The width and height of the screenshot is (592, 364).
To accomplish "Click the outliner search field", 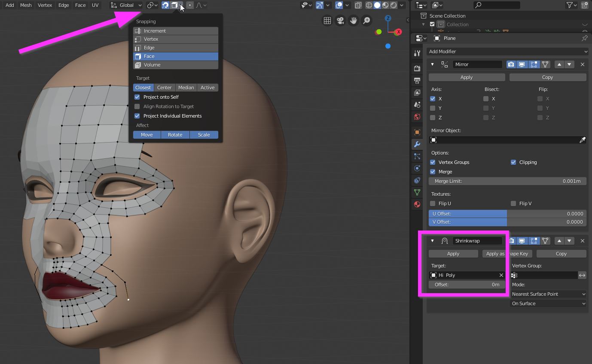I will tap(497, 5).
